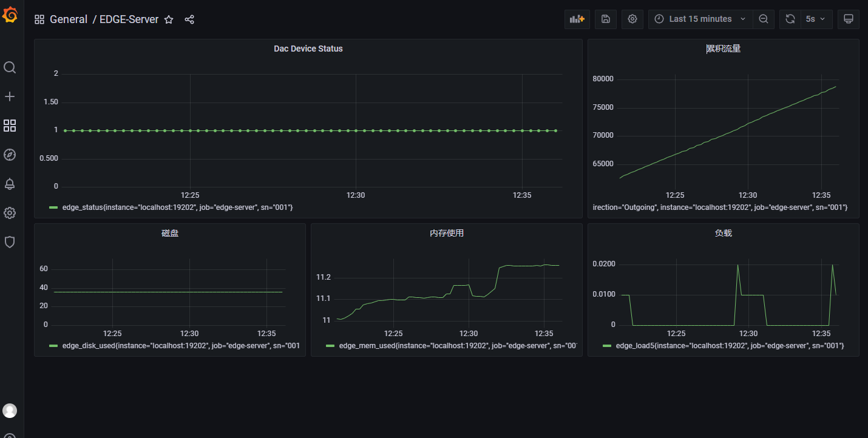868x438 pixels.
Task: Open the Server Admin shield icon
Action: click(x=10, y=242)
